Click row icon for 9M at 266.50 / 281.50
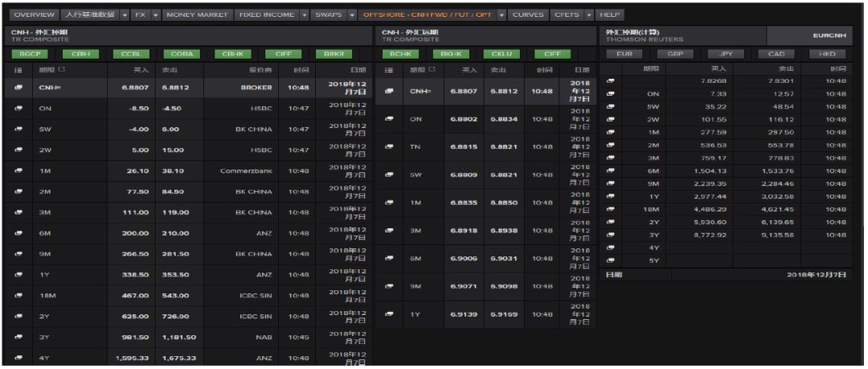Viewport: 868px width, 369px height. [x=18, y=254]
